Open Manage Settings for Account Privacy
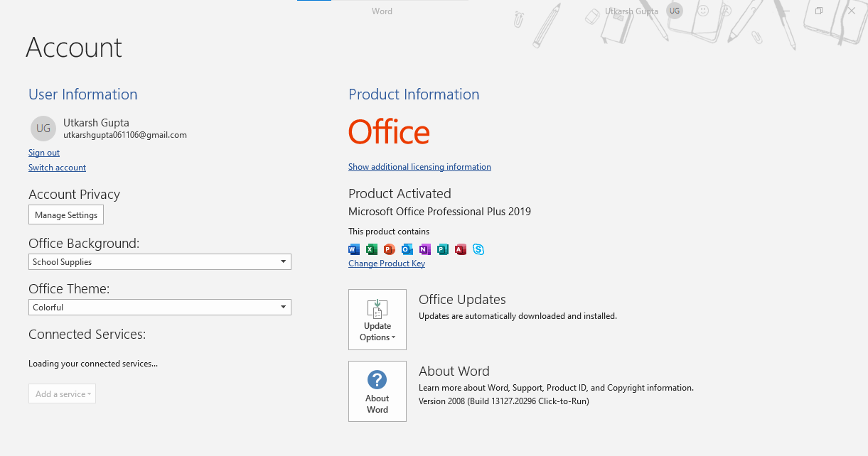 tap(65, 214)
